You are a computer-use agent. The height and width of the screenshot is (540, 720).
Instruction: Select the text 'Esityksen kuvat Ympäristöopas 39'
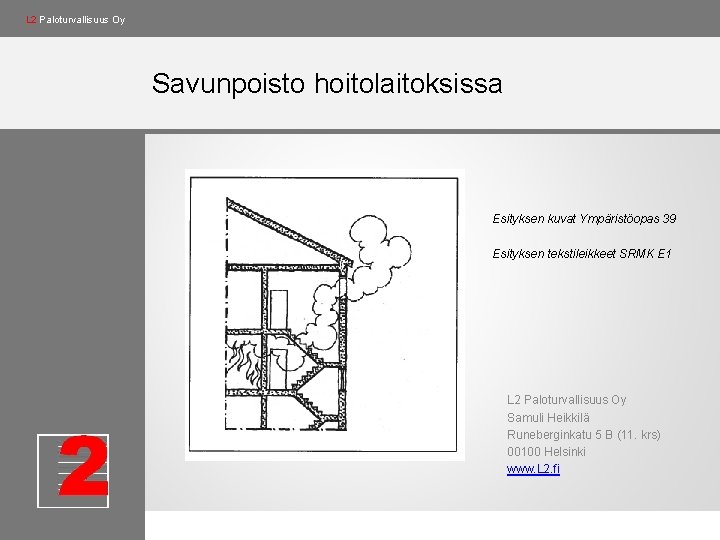(584, 219)
